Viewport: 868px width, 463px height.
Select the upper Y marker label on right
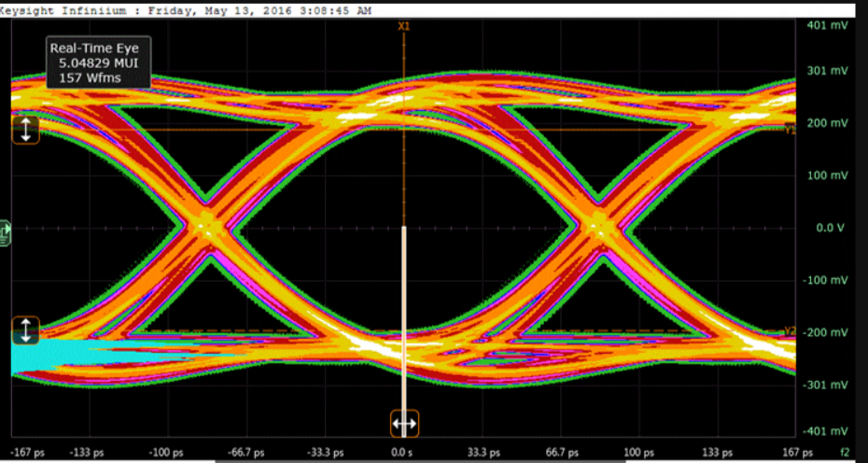(x=790, y=131)
